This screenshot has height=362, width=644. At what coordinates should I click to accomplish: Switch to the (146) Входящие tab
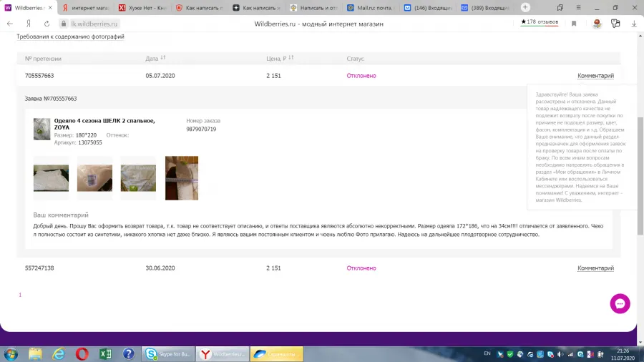click(428, 8)
